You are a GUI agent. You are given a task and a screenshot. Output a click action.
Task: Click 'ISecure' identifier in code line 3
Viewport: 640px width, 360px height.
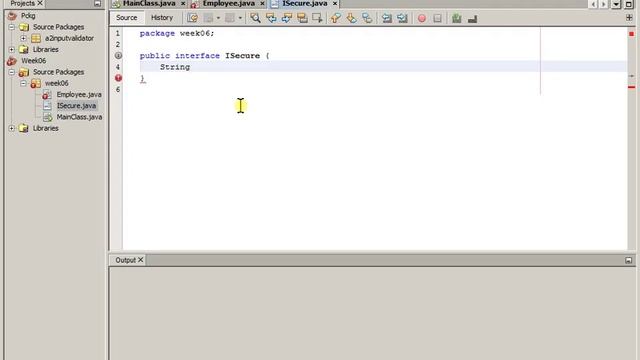pyautogui.click(x=242, y=56)
